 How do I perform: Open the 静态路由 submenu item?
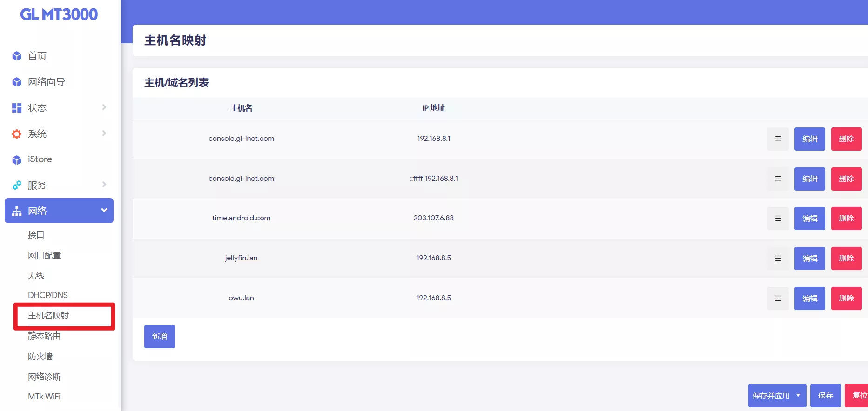click(x=44, y=336)
